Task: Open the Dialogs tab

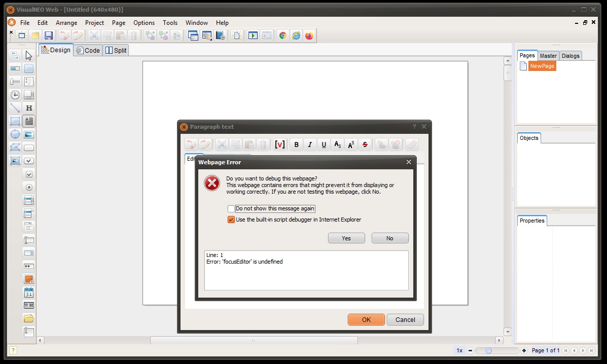Action: 570,56
